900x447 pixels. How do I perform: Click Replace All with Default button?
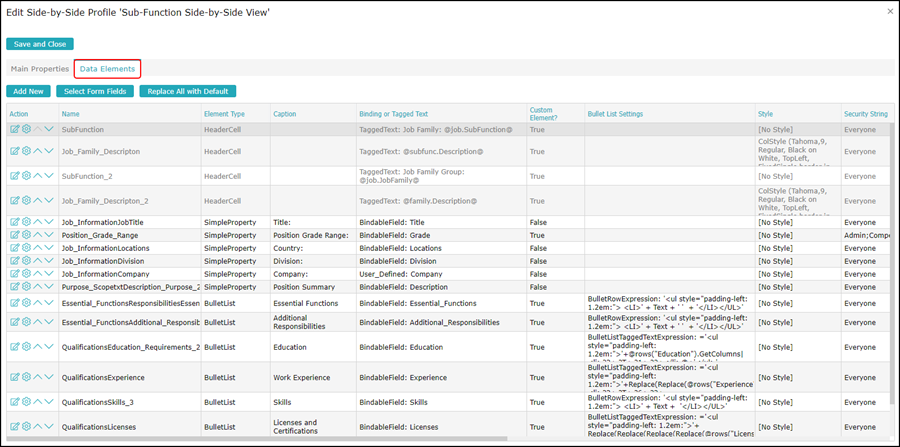point(187,91)
